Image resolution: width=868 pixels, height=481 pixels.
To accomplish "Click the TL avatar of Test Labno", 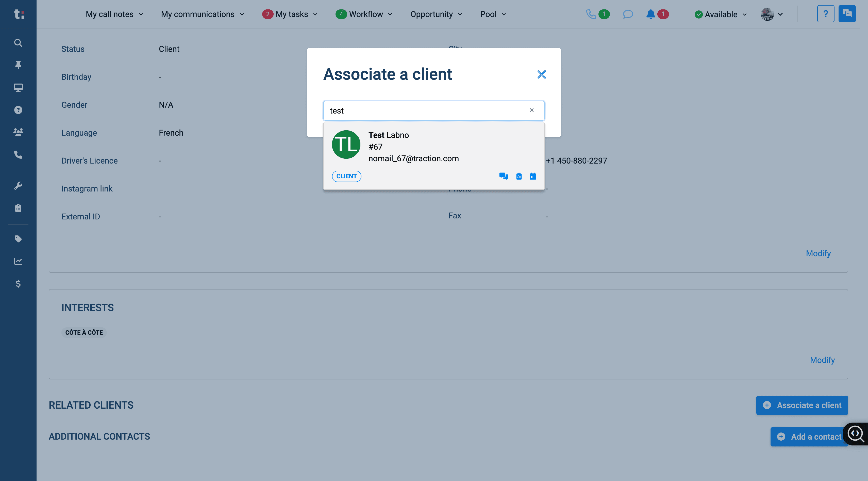I will (346, 145).
